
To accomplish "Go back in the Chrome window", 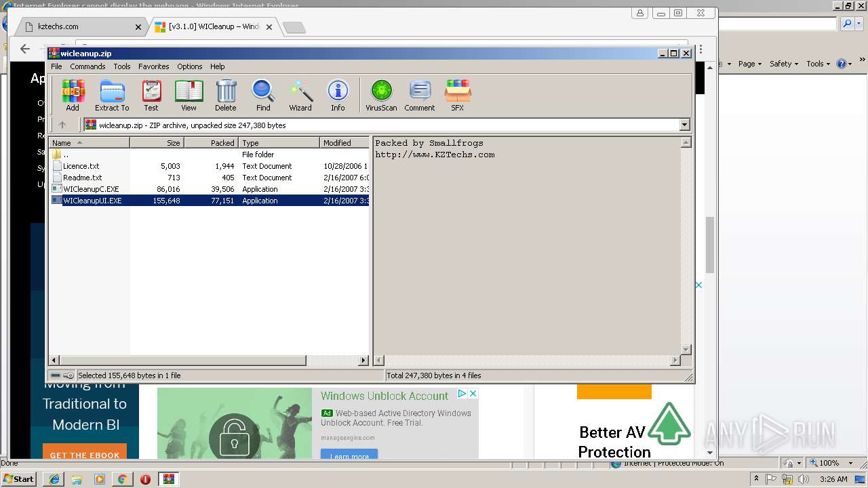I will 25,49.
